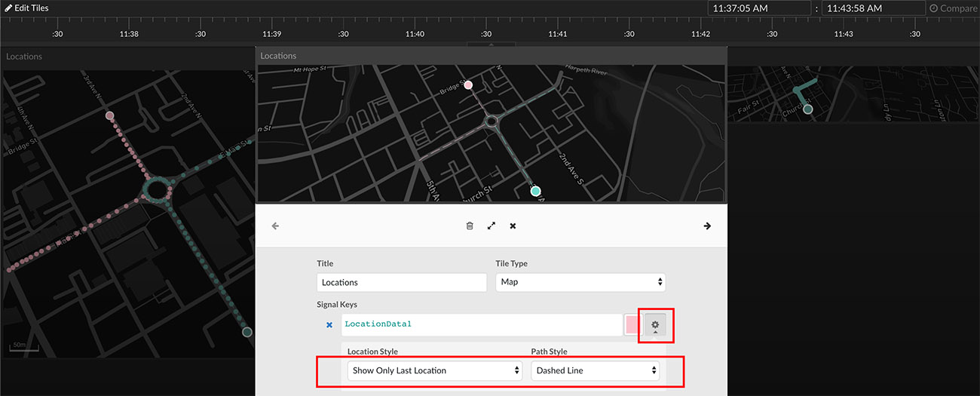Click the LocationData1 signal key field
This screenshot has height=396, width=980.
click(x=481, y=325)
